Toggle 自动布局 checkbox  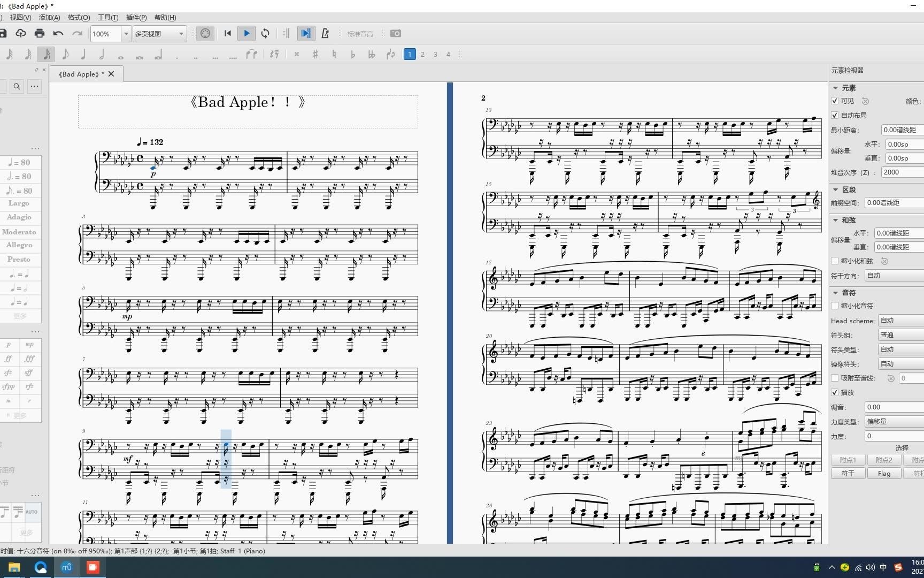[835, 115]
